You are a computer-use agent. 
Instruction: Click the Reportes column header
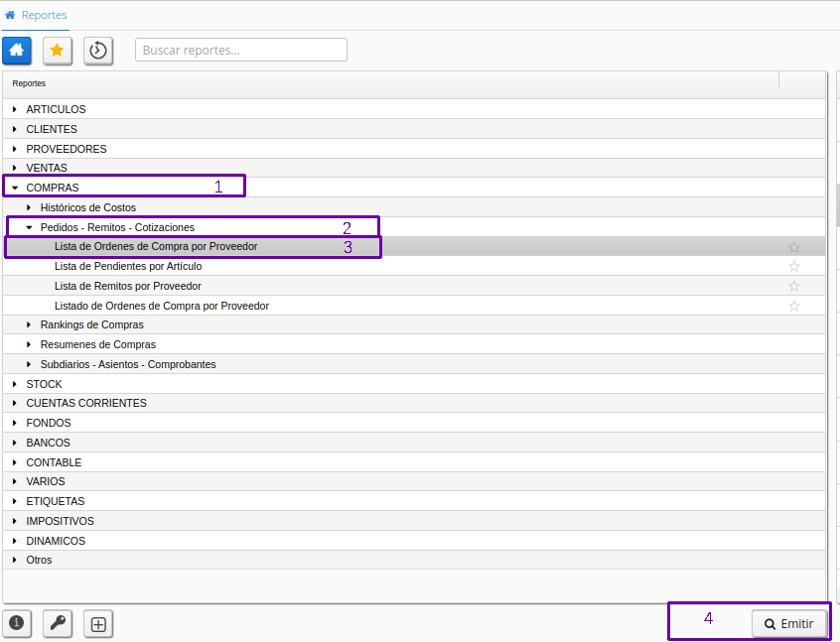(x=390, y=83)
